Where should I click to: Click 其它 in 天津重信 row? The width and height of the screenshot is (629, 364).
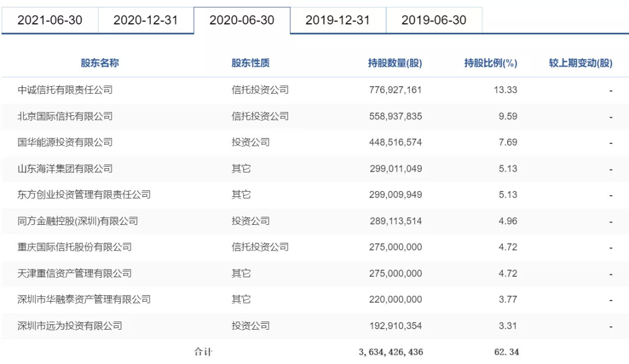pos(241,274)
